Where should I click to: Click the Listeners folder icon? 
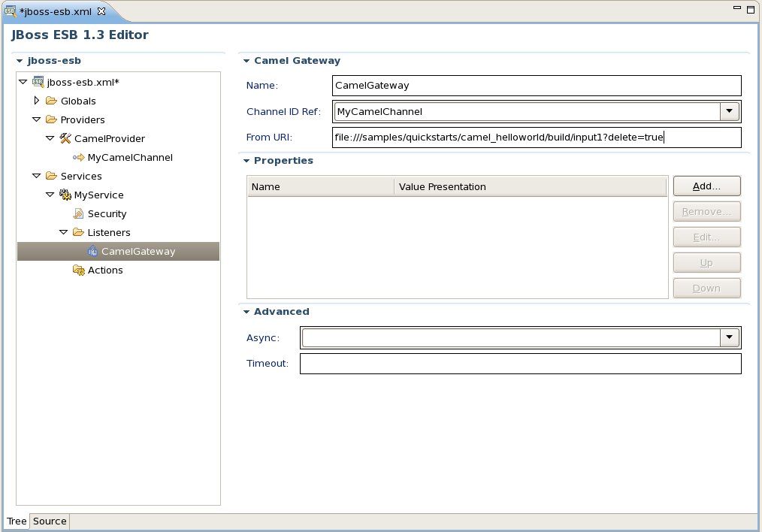tap(79, 232)
